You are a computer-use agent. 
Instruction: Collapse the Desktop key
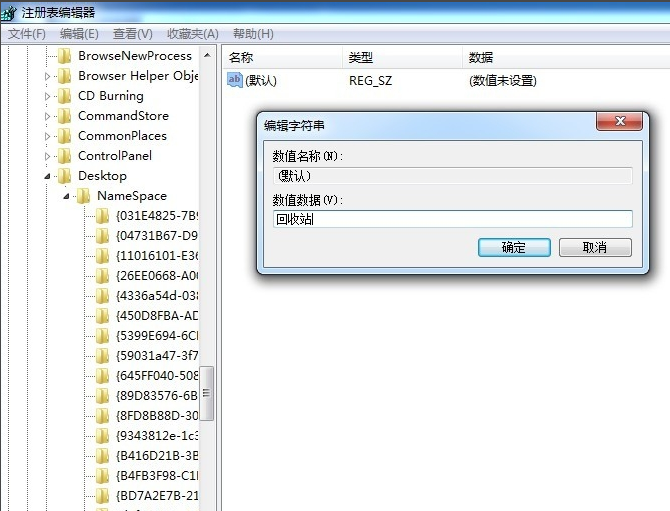click(x=47, y=176)
